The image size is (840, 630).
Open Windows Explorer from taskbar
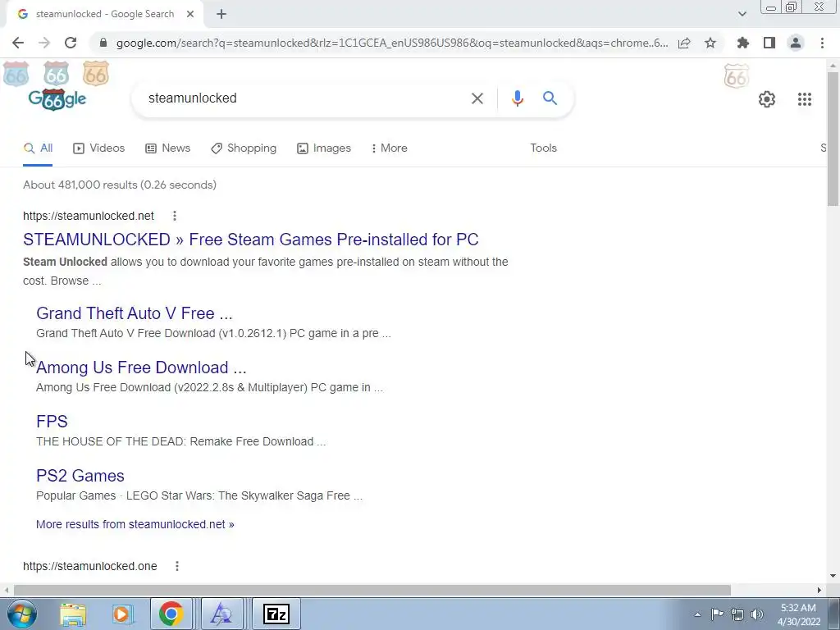click(x=73, y=614)
